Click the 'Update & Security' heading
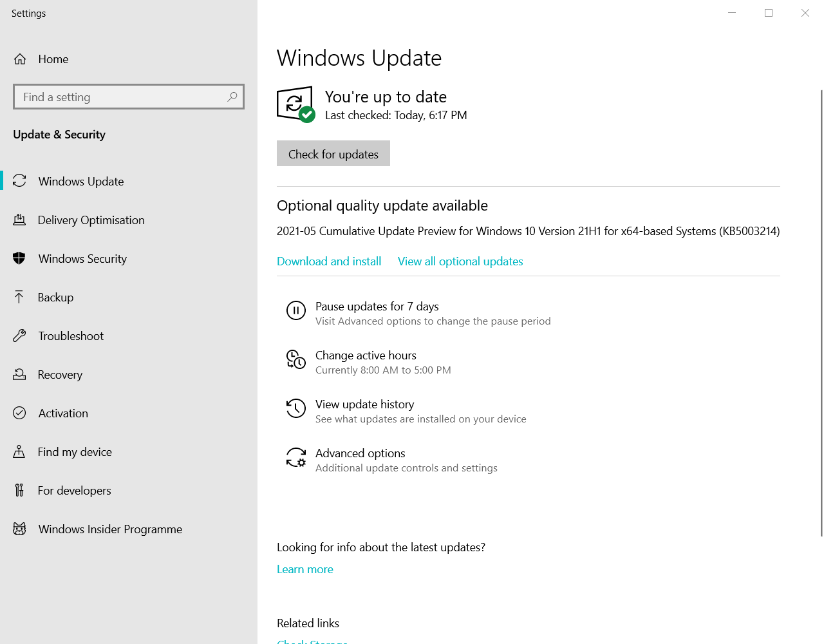 click(59, 135)
